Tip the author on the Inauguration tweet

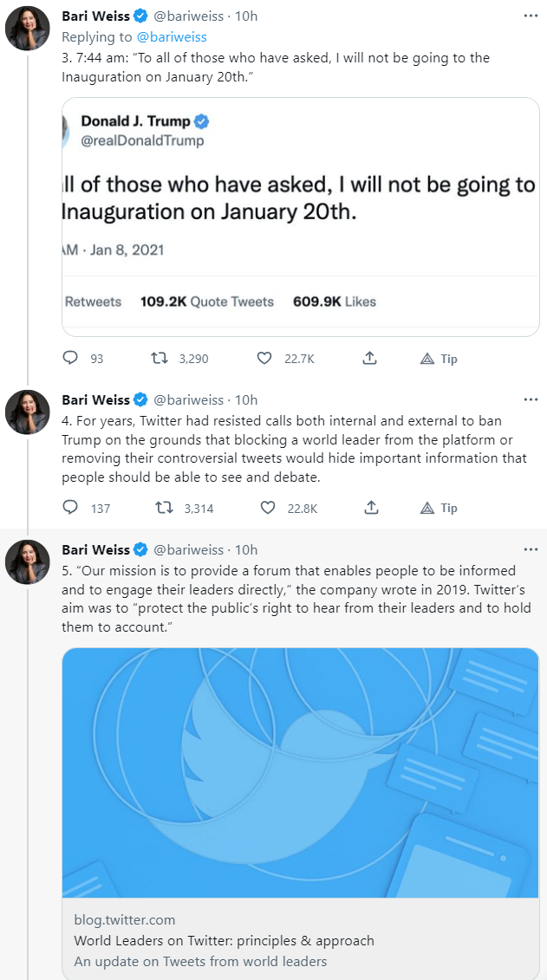click(439, 359)
